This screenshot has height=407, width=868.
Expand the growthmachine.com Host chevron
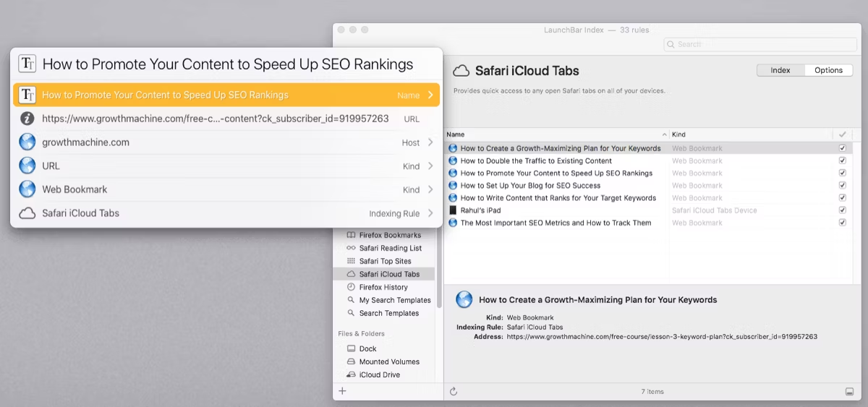pos(430,142)
